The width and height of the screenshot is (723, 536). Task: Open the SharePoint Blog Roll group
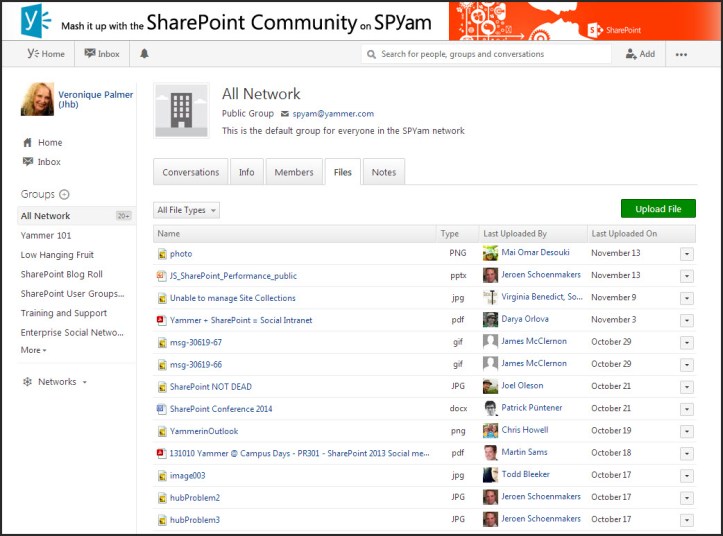click(62, 274)
